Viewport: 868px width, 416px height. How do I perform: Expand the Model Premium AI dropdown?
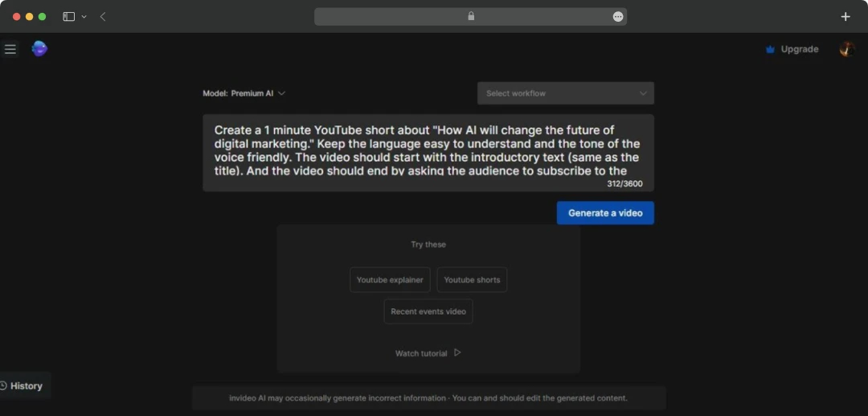[244, 93]
